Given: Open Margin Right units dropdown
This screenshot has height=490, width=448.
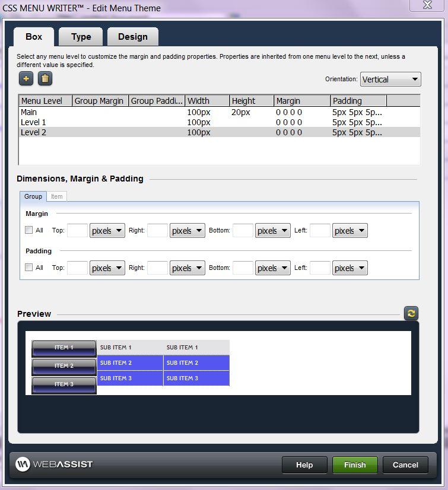Looking at the screenshot, I should click(x=188, y=231).
